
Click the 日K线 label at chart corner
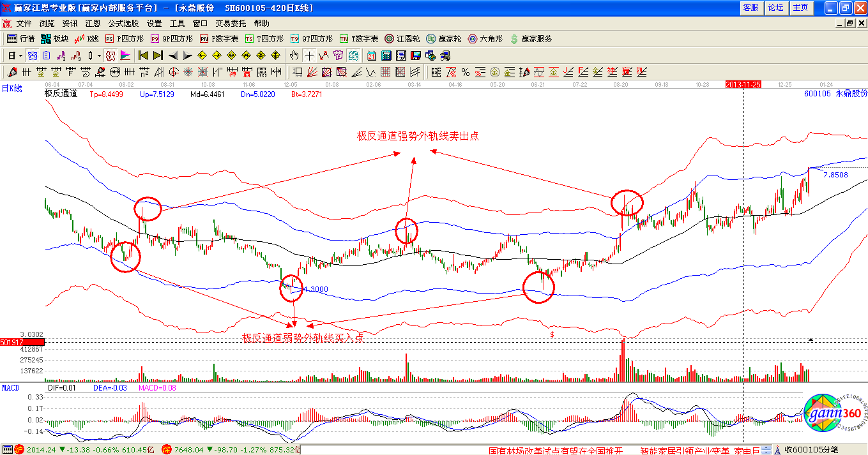click(x=11, y=89)
